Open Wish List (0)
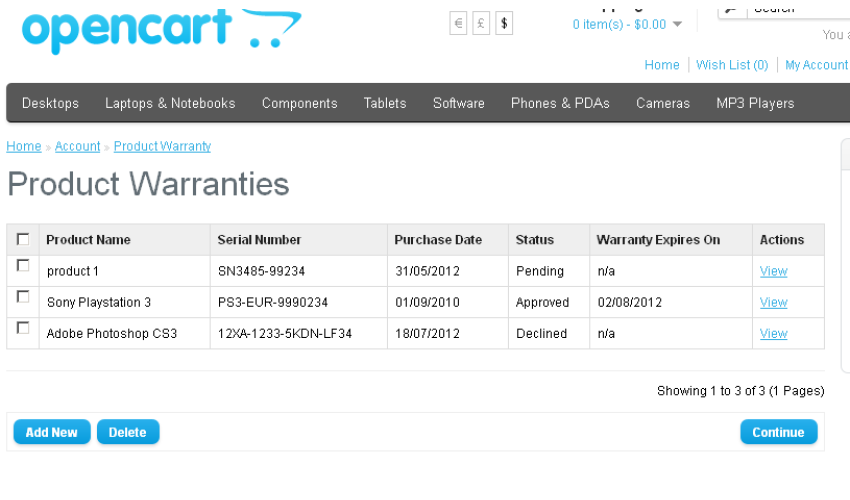Viewport: 850px width, 500px height. (x=732, y=65)
